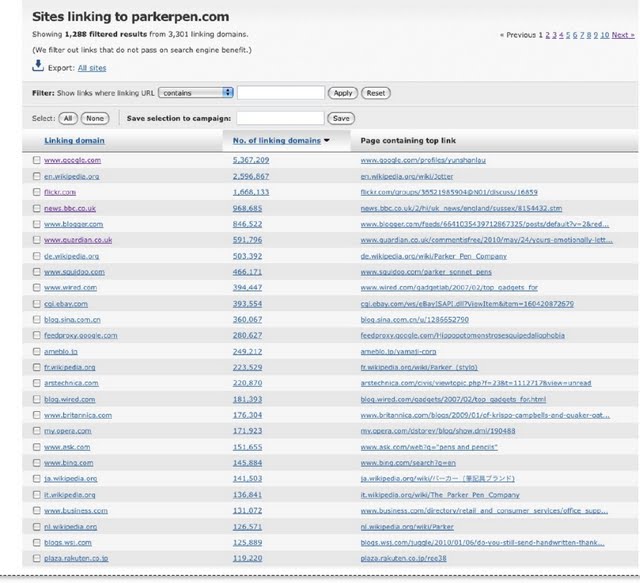This screenshot has width=640, height=583.
Task: Open feedproxy.google.com domain link
Action: [81, 335]
